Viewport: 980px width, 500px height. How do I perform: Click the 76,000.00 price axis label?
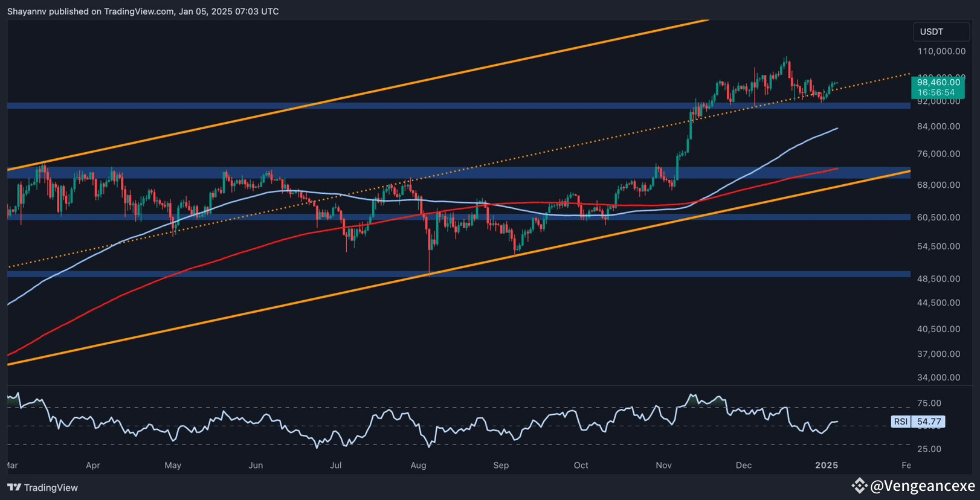point(938,154)
